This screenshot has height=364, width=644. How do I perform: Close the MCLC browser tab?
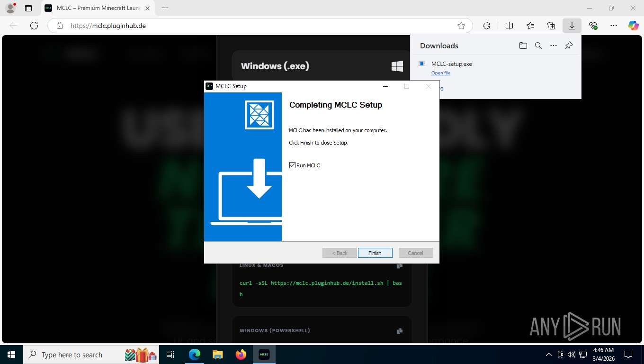147,8
